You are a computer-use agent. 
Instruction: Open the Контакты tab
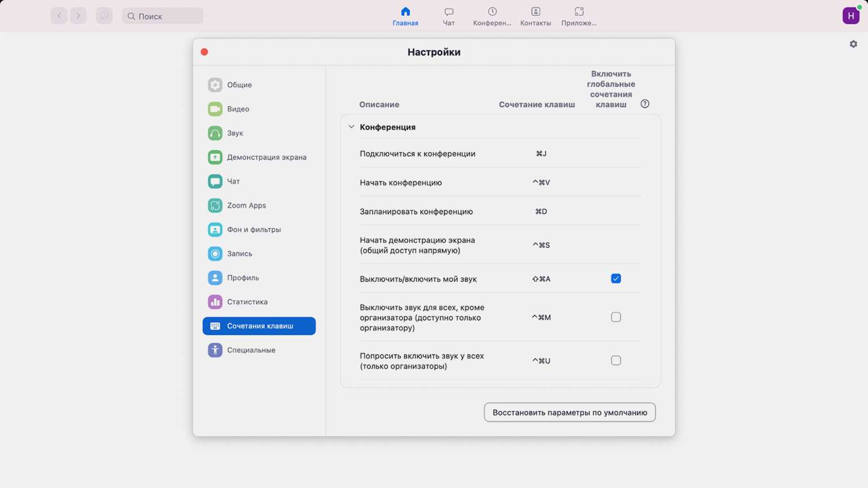[535, 16]
